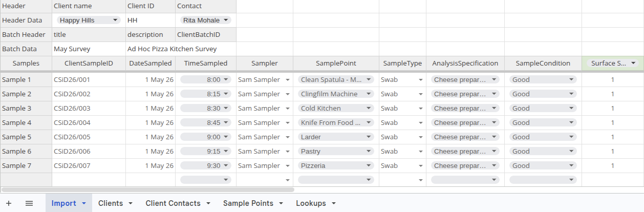Open the Lookups tab menu arrow
This screenshot has height=212, width=644.
pyautogui.click(x=334, y=203)
